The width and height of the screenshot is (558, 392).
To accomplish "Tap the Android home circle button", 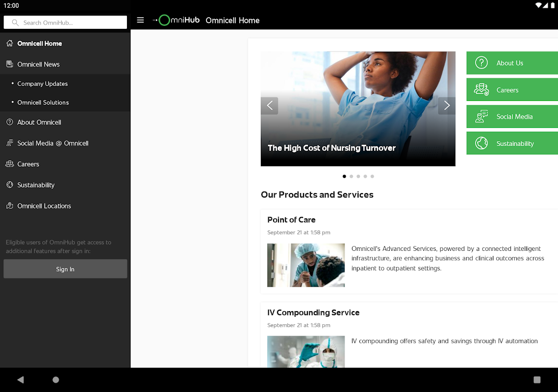I will (x=55, y=380).
